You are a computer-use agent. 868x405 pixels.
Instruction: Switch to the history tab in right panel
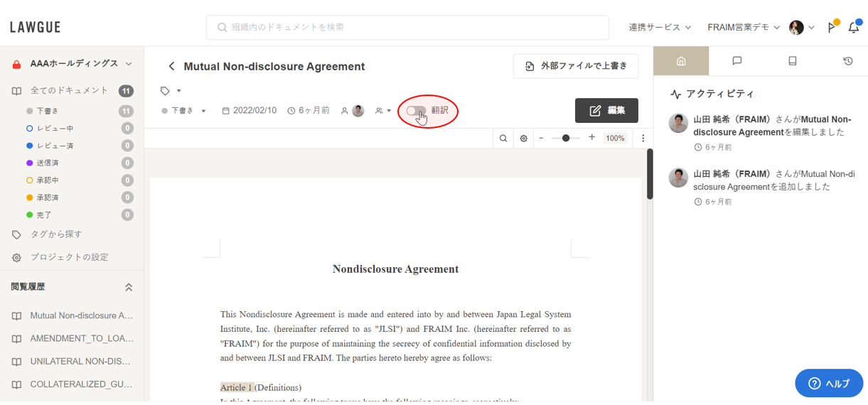(x=847, y=61)
